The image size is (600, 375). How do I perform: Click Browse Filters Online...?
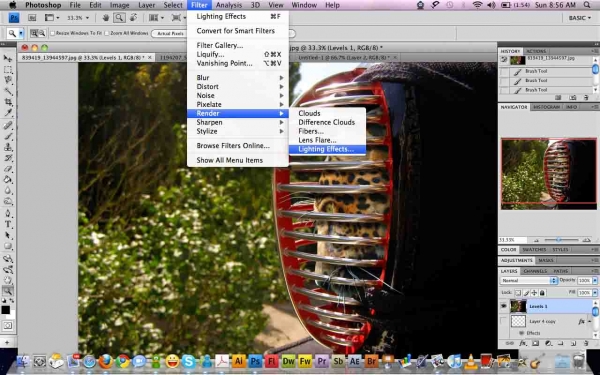[x=238, y=145]
